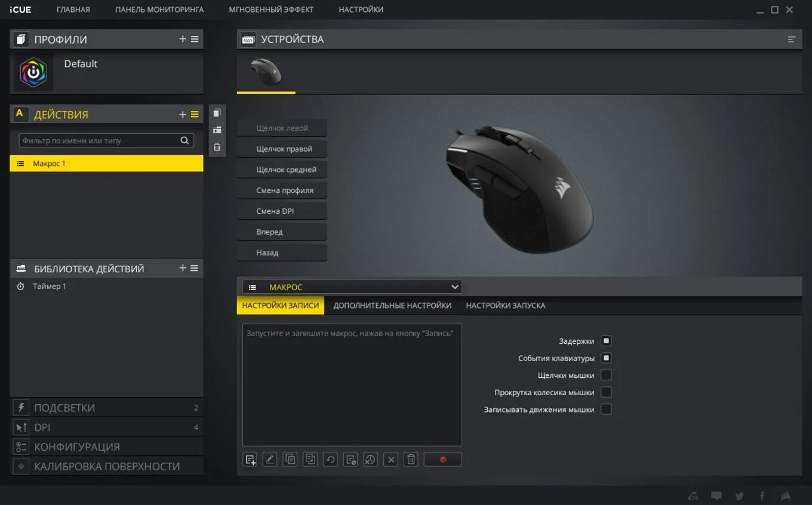Start macro recording with the red record button
The width and height of the screenshot is (812, 505).
coord(442,460)
